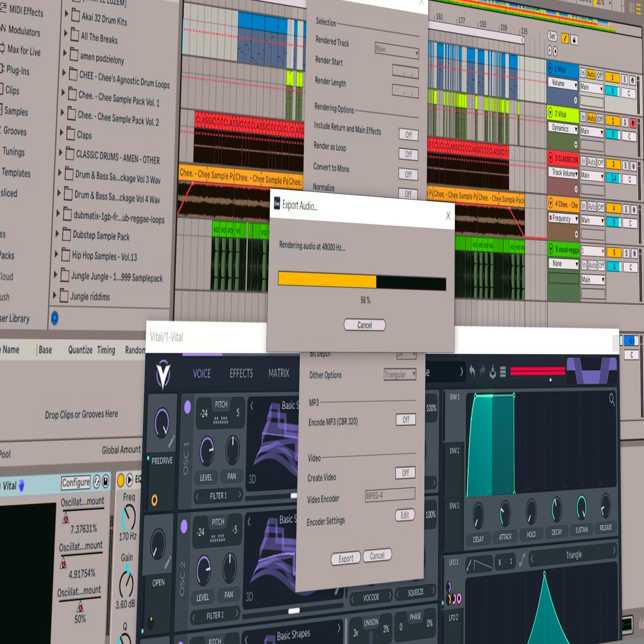This screenshot has height=644, width=644.
Task: Click the save preset icon in Vital
Action: click(493, 372)
